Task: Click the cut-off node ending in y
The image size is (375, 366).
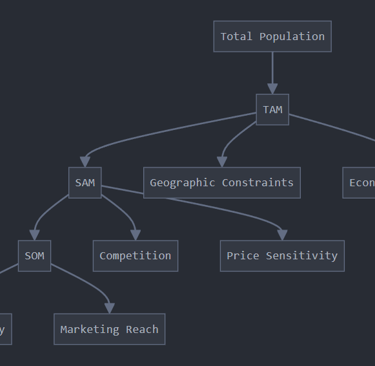Action: pos(5,329)
